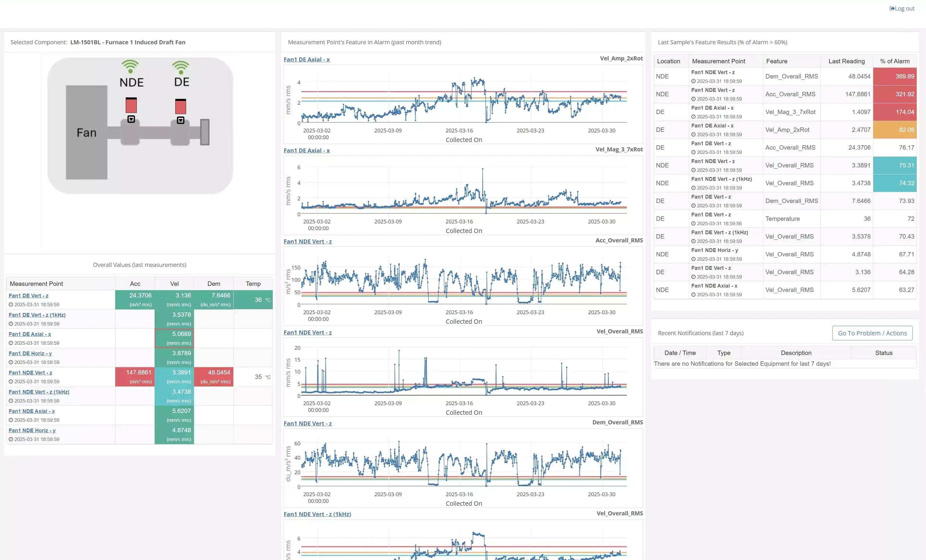Screen dimensions: 926x560
Task: Open Fan1 DE Axial - x chart link for Vel_Amp_2xRot
Action: click(307, 60)
